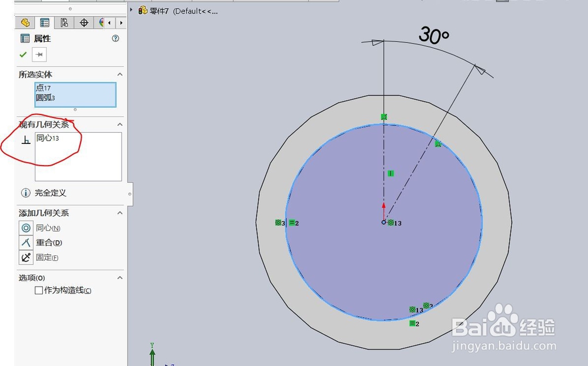Click the 完全定义 info icon
The width and height of the screenshot is (588, 366).
pyautogui.click(x=25, y=193)
